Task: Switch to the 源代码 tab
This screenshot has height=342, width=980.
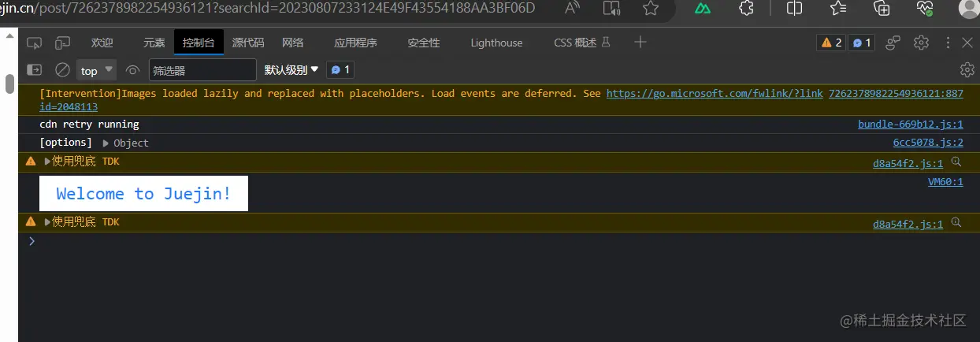Action: click(248, 43)
